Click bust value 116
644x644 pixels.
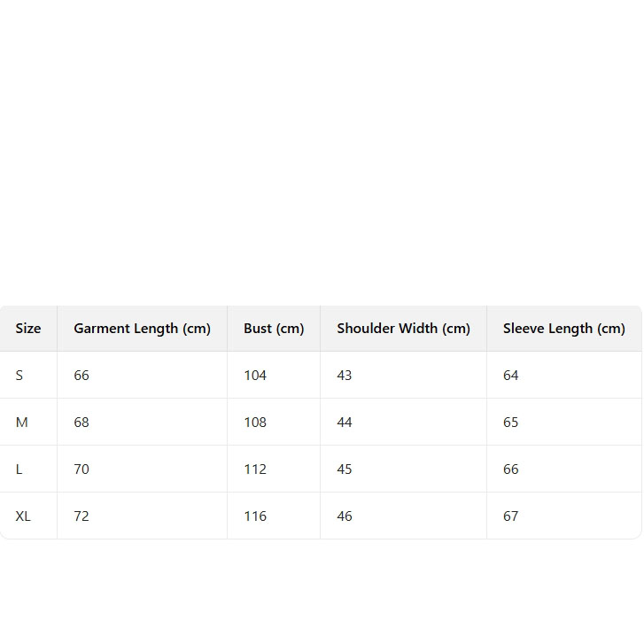coord(255,516)
